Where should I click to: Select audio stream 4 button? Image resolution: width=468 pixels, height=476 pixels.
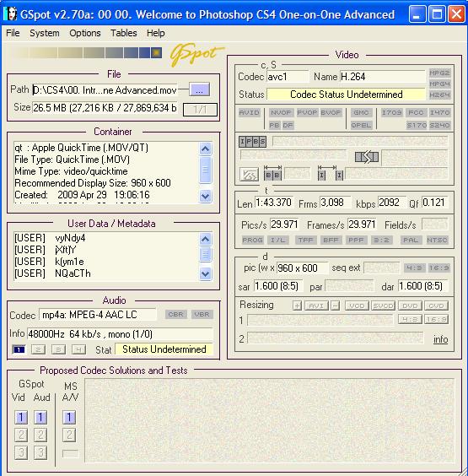coord(78,349)
